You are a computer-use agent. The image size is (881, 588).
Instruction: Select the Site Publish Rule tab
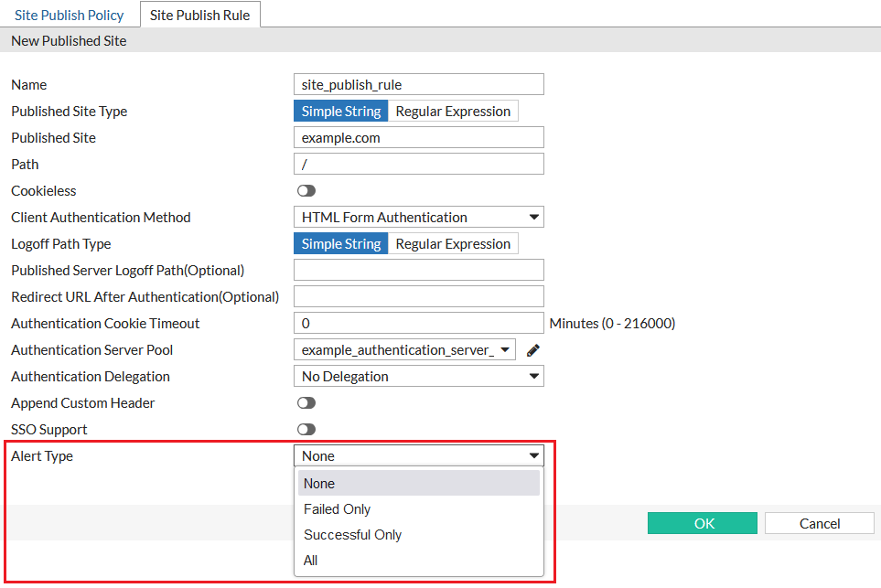199,16
